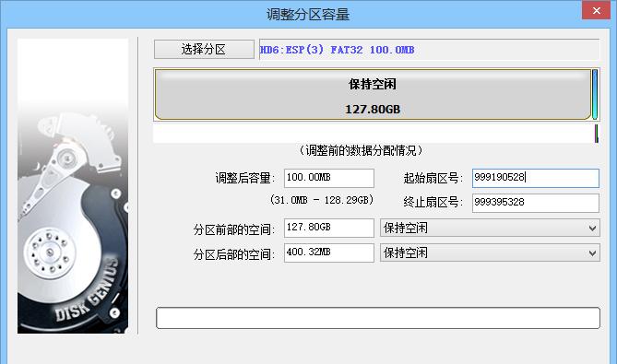Viewport: 617px width, 364px height.
Task: Click the data allocation bar before adjustment
Action: click(x=375, y=134)
